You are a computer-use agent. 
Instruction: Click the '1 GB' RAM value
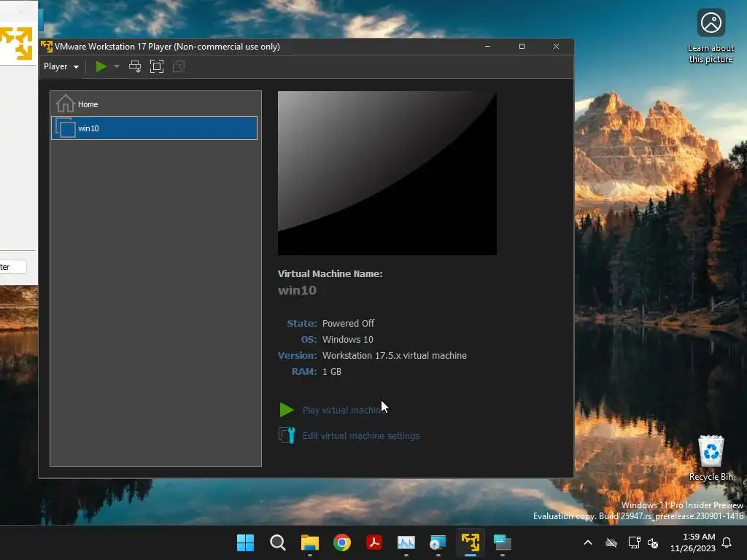click(x=332, y=372)
